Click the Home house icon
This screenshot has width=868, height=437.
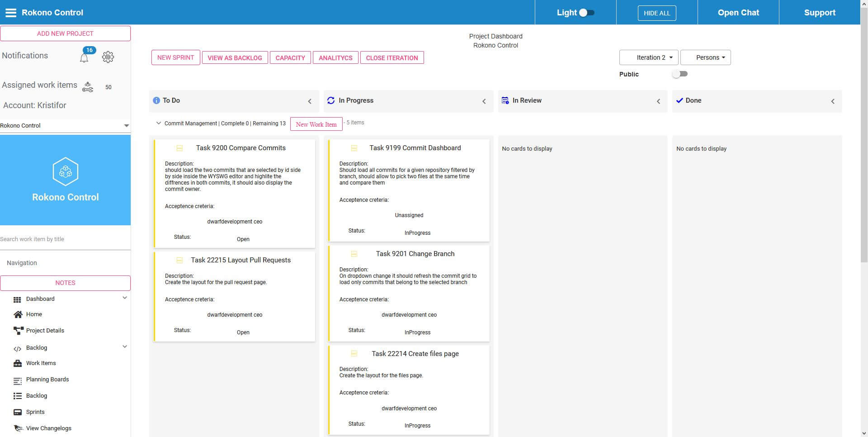coord(18,314)
